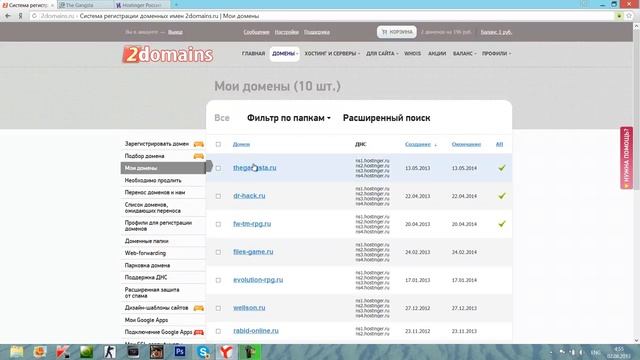Open Skype from the taskbar
640x360 pixels.
(x=203, y=352)
